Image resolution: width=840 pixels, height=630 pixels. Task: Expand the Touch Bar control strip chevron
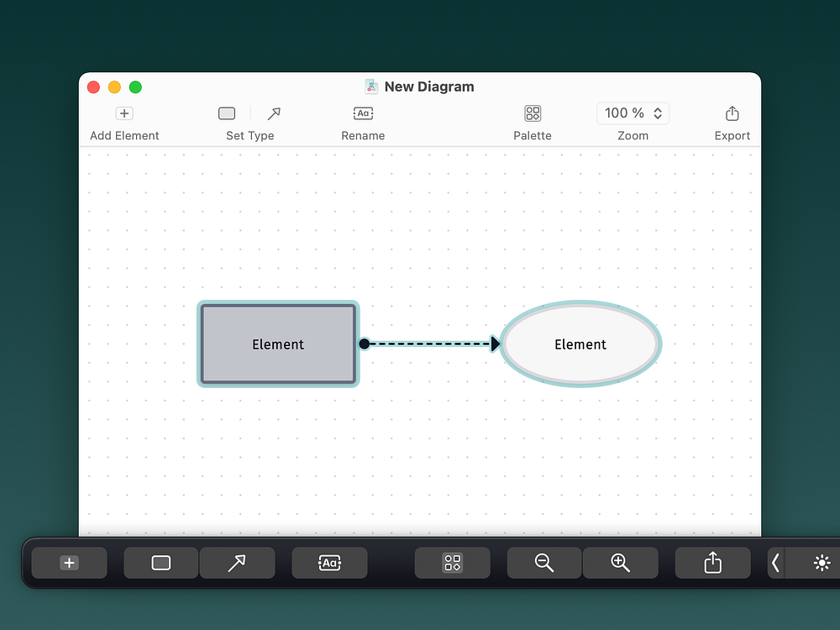[775, 563]
